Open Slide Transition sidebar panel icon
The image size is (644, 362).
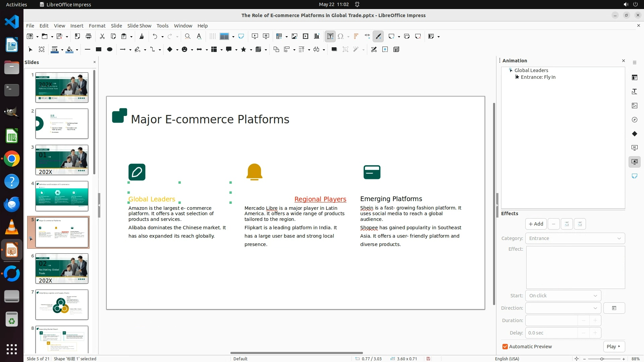pos(634,147)
